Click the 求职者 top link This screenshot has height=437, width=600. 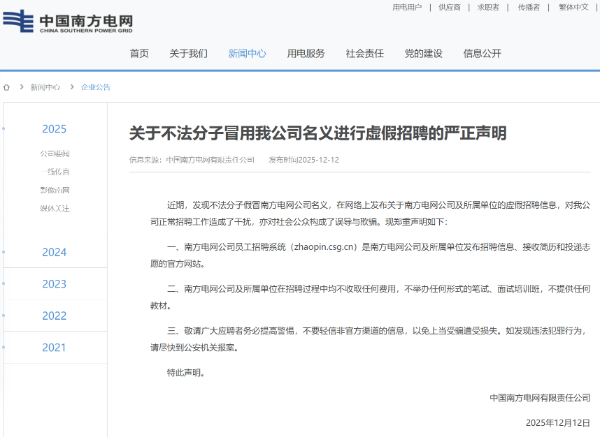point(488,7)
